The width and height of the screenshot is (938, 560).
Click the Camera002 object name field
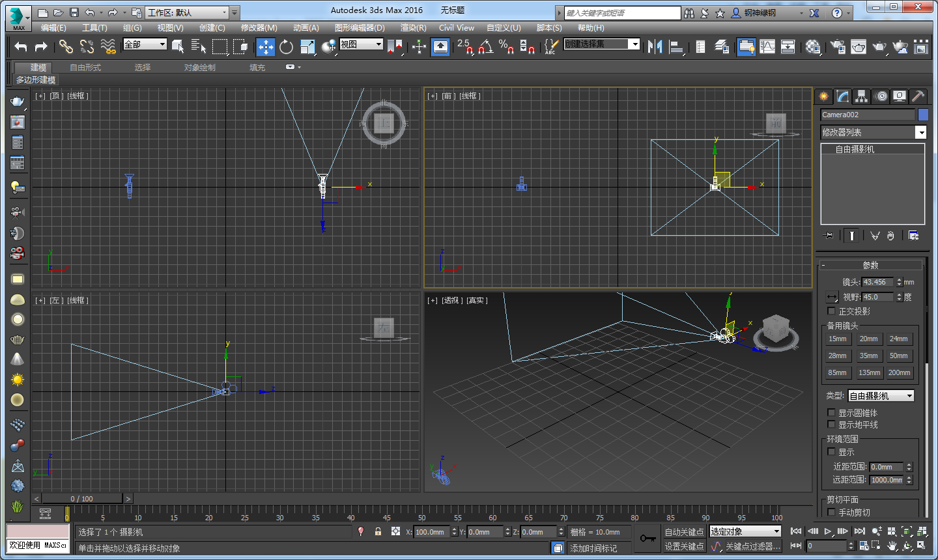pos(868,115)
